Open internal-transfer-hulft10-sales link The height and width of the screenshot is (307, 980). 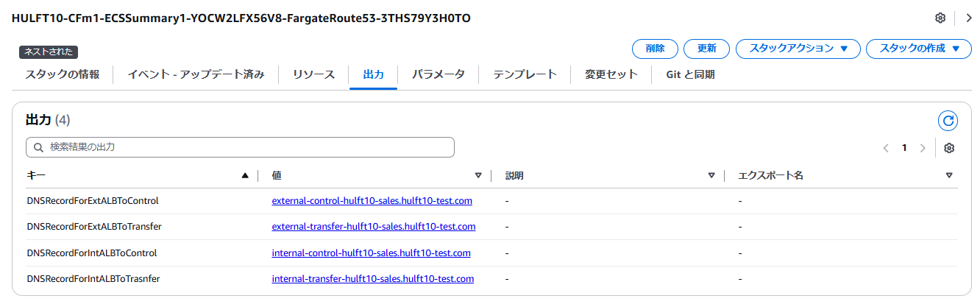click(372, 278)
